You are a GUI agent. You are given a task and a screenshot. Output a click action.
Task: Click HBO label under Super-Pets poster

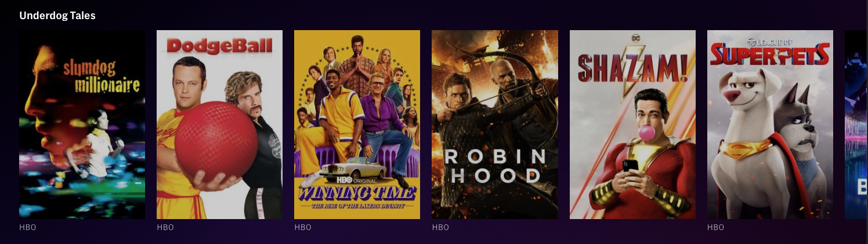pyautogui.click(x=716, y=227)
